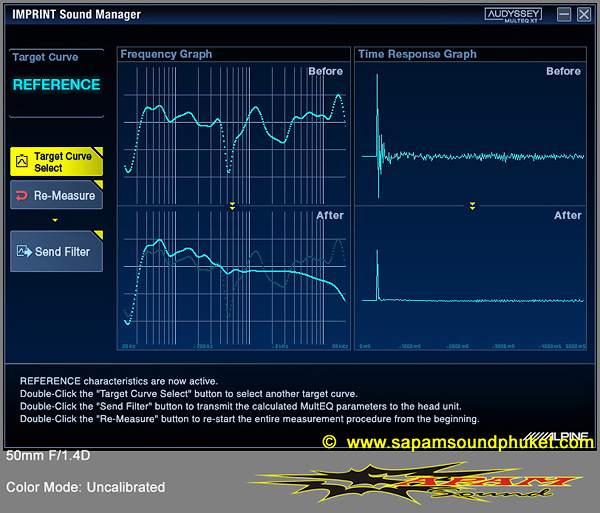Click the After time response impulse plot

click(471, 277)
